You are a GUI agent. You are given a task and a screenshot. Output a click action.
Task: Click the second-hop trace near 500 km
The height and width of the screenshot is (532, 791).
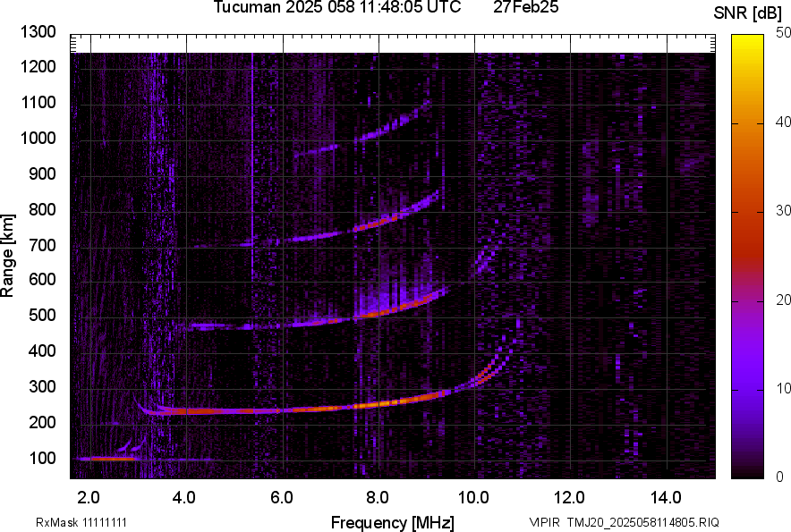point(385,312)
